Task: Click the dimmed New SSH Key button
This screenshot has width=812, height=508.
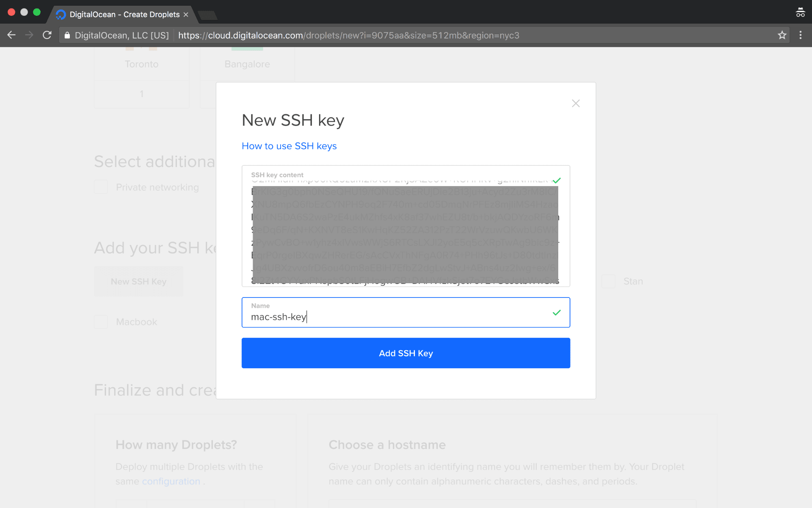Action: coord(139,281)
